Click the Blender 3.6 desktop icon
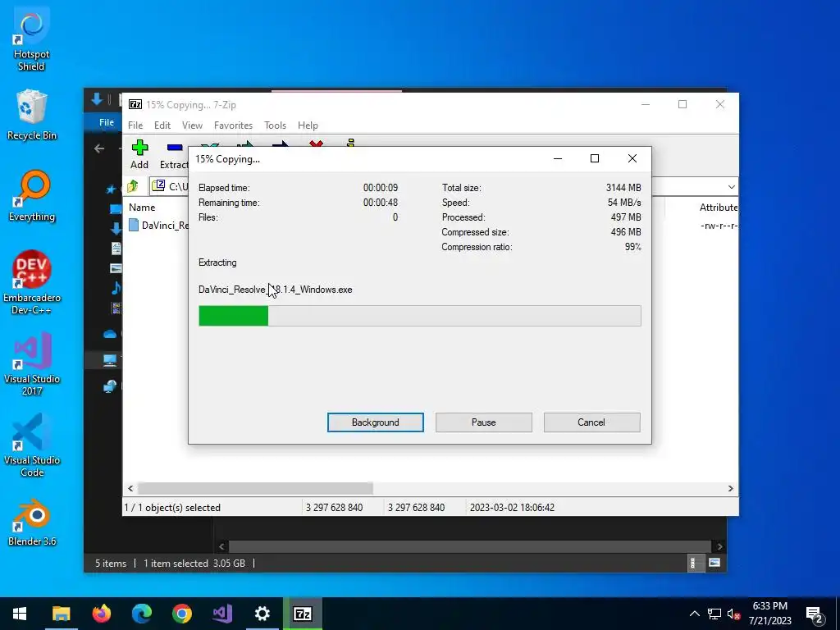The width and height of the screenshot is (840, 630). click(x=32, y=523)
